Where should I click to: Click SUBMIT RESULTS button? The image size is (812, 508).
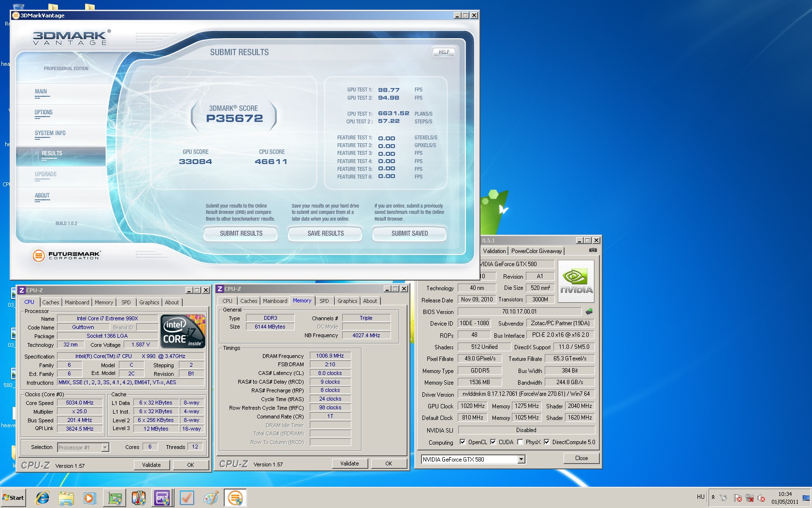[241, 233]
